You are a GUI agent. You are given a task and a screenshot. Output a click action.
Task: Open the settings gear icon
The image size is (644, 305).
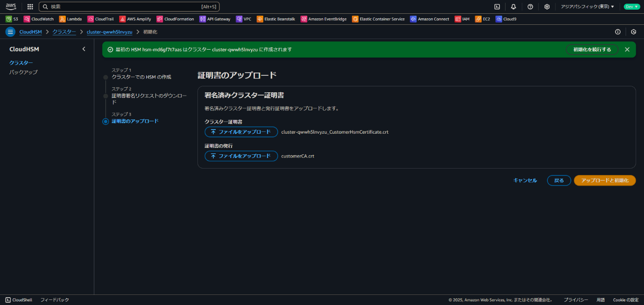click(547, 7)
